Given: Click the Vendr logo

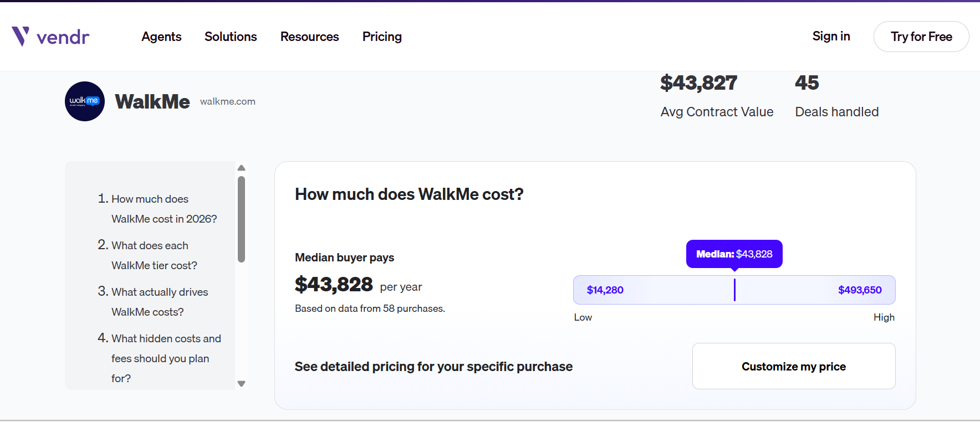Looking at the screenshot, I should [x=51, y=36].
